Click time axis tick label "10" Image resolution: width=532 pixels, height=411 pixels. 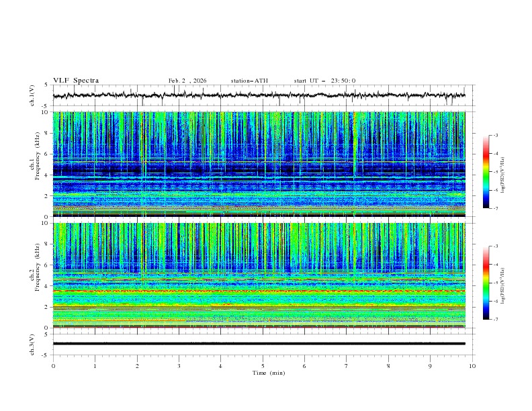[x=472, y=366]
